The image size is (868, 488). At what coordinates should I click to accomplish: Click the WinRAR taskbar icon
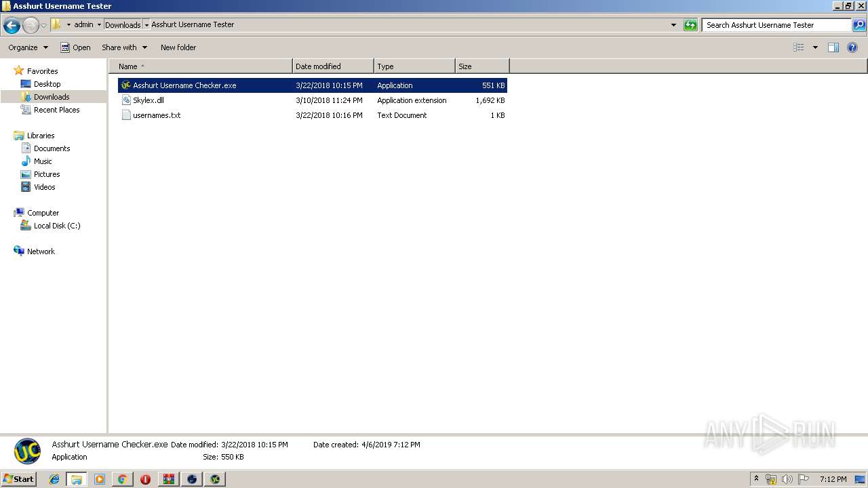[168, 479]
